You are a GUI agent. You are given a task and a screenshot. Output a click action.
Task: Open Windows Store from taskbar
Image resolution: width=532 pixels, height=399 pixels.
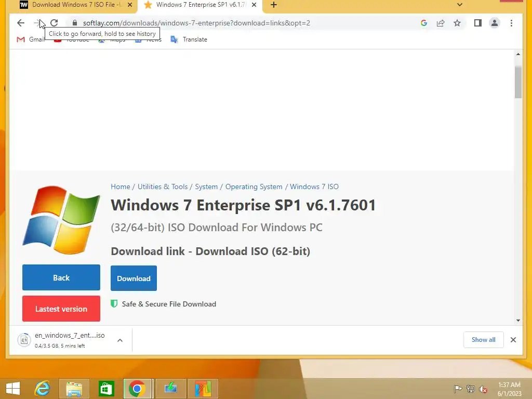tap(106, 389)
